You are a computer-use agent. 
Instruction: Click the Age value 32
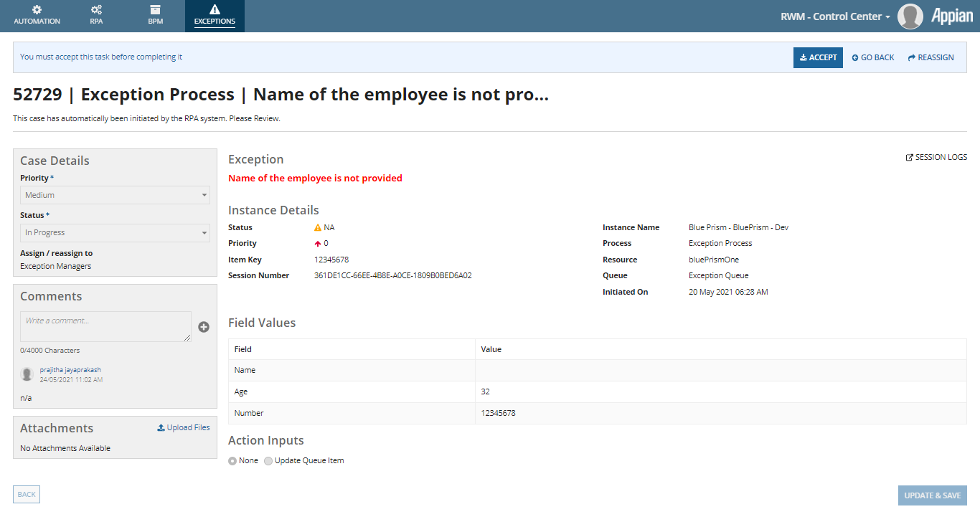[486, 391]
